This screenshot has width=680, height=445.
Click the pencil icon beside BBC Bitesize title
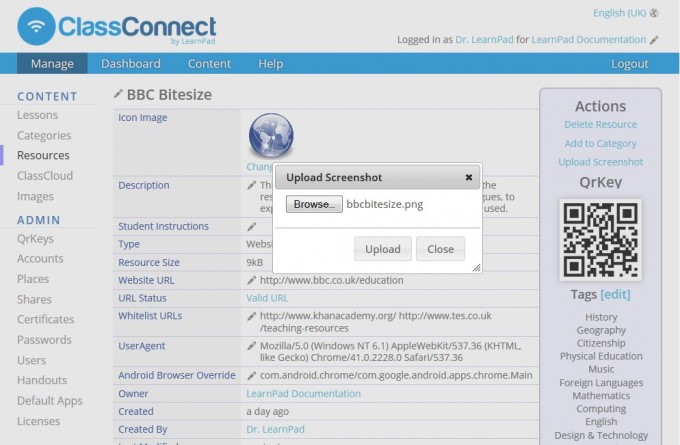click(x=118, y=94)
